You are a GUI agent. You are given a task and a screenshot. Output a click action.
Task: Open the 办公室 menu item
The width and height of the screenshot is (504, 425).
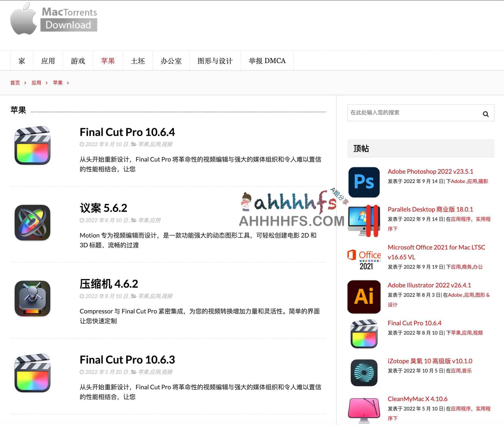171,61
